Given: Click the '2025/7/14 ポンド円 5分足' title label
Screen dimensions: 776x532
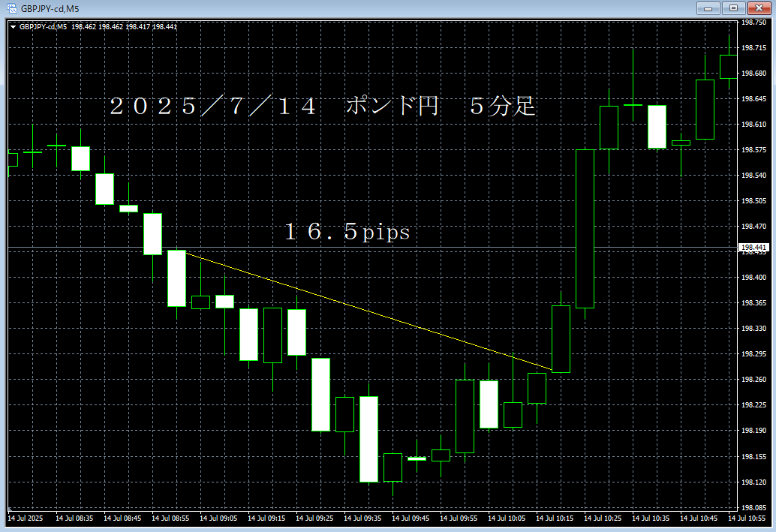Looking at the screenshot, I should [x=323, y=106].
